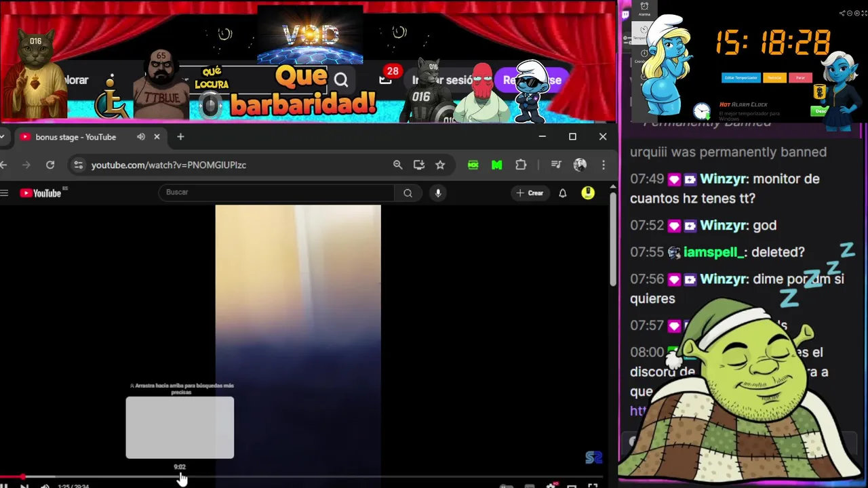The height and width of the screenshot is (488, 868).
Task: Click Winzyr's username in the 07:49 message
Action: click(x=723, y=179)
